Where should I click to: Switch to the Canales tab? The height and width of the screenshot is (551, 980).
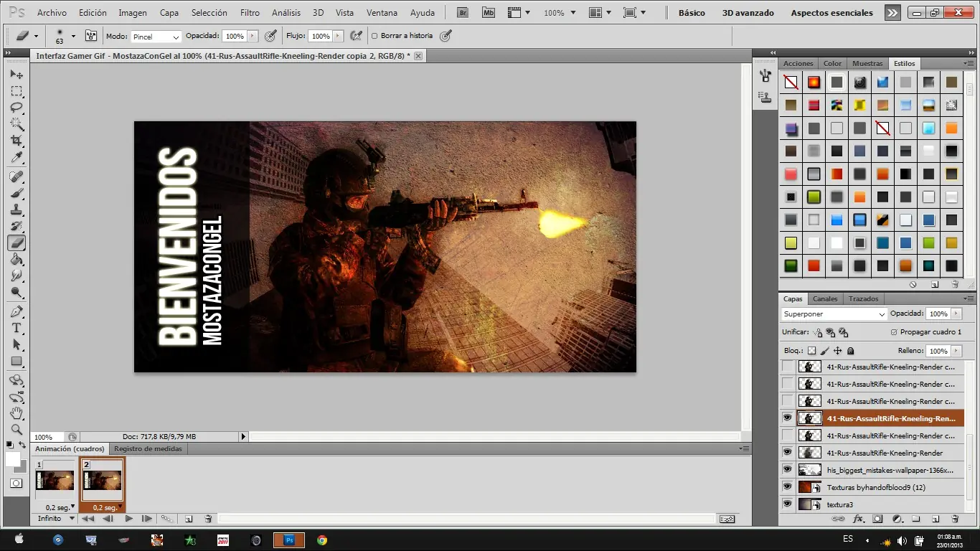(x=824, y=299)
